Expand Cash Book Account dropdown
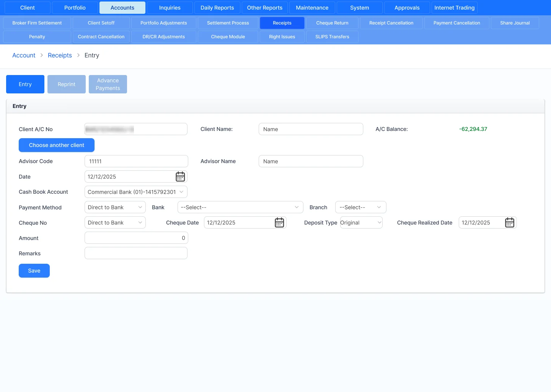The width and height of the screenshot is (551, 392). point(136,192)
